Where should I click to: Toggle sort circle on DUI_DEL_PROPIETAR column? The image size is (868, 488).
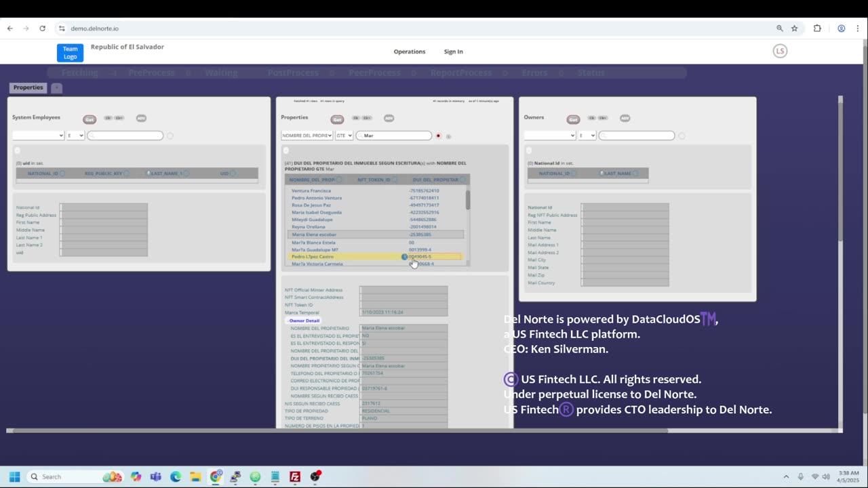pyautogui.click(x=463, y=180)
